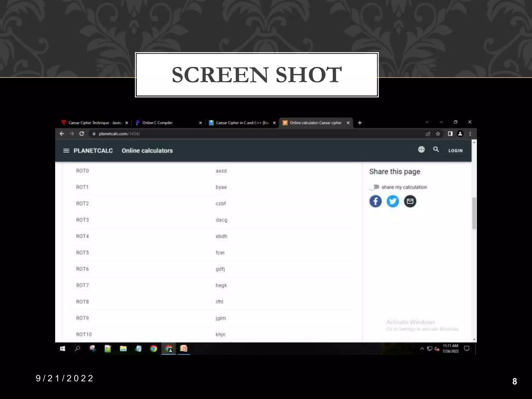This screenshot has height=399, width=532.
Task: Share page via Twitter icon
Action: pos(393,201)
